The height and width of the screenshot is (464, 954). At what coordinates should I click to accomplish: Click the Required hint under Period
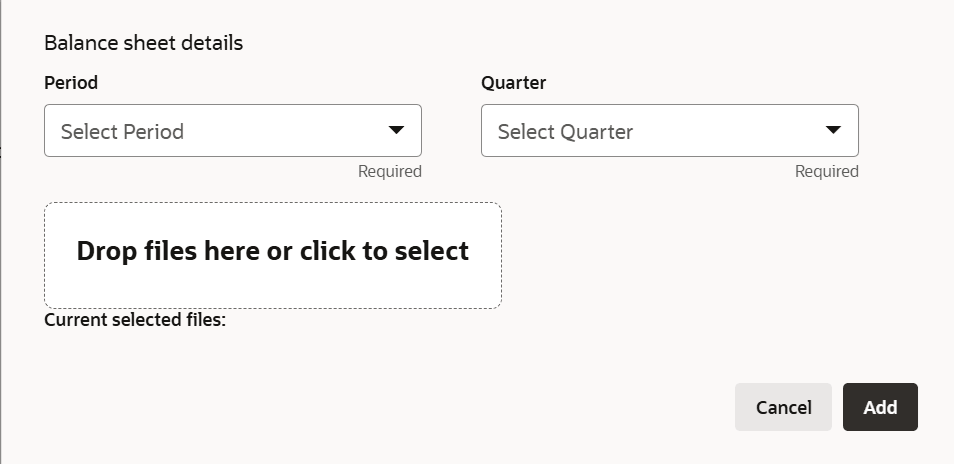(389, 171)
